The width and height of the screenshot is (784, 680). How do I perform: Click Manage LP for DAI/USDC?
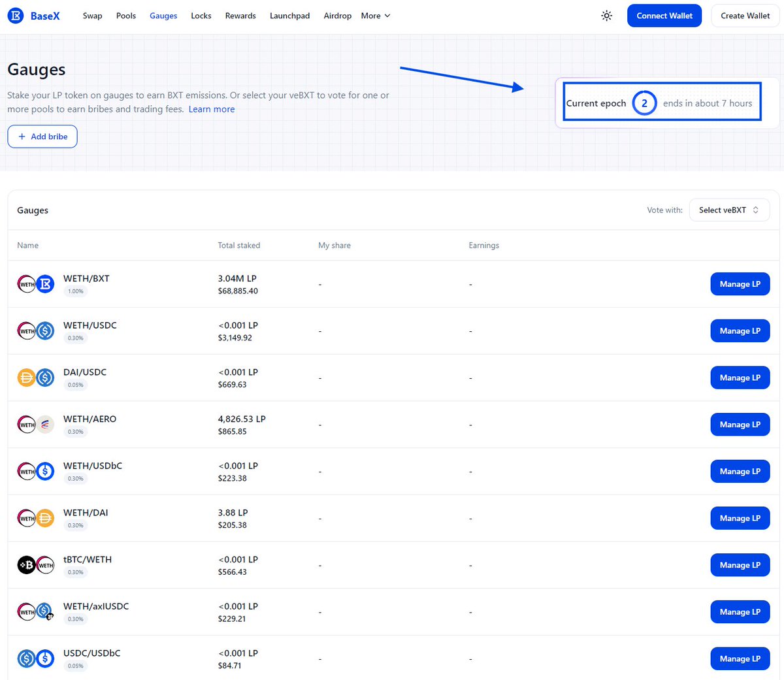click(x=740, y=378)
